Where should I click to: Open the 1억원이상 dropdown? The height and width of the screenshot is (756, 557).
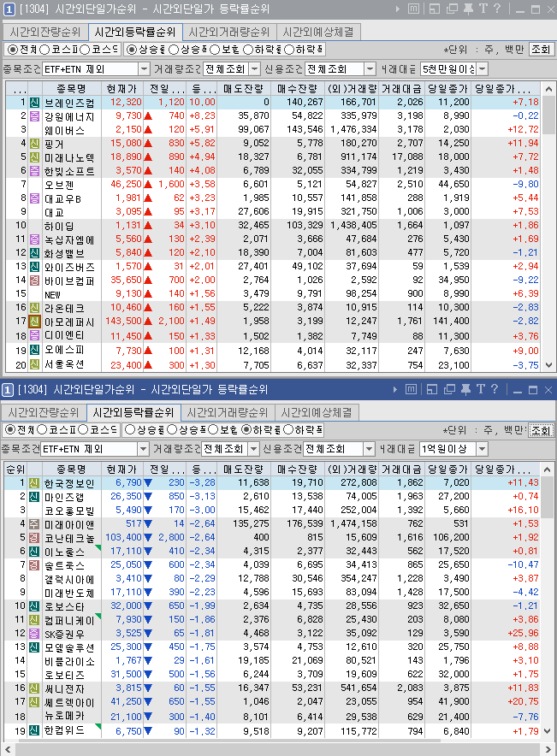click(x=483, y=449)
